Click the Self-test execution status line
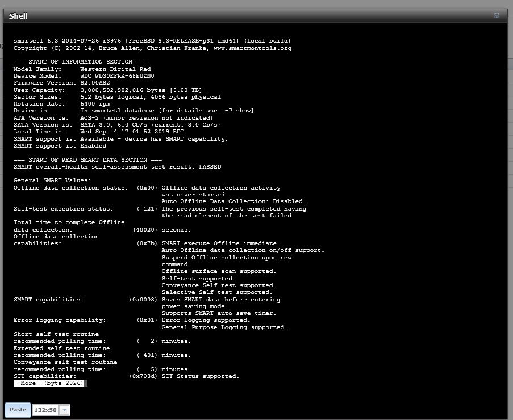Viewport: 513px width, 420px height. click(160, 208)
